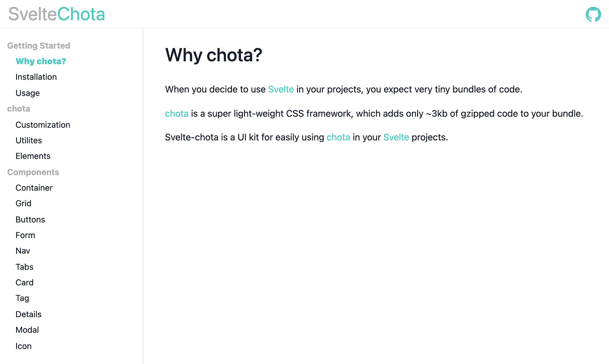
Task: Select the Tag component entry
Action: click(x=22, y=298)
